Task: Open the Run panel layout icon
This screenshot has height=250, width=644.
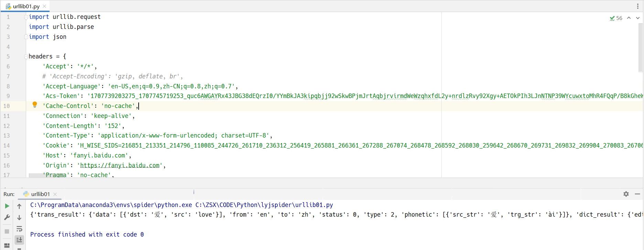Action: click(x=7, y=246)
